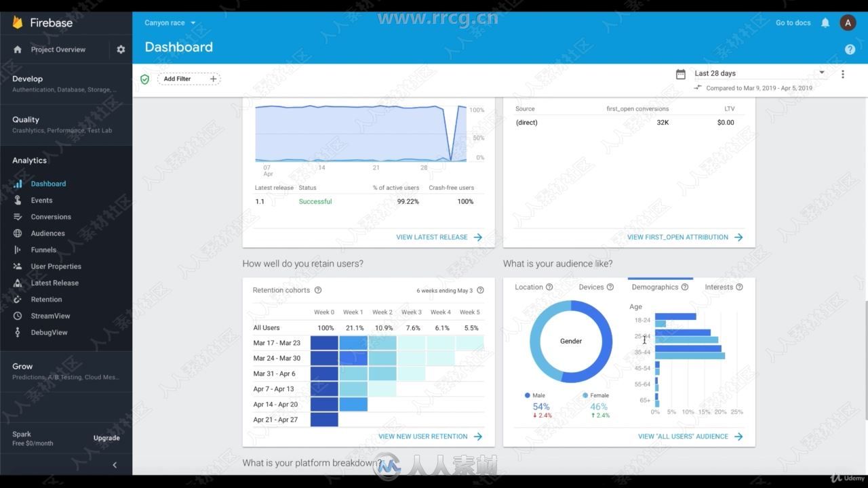The width and height of the screenshot is (868, 488).
Task: Open the Last 28 days dropdown
Action: [759, 73]
